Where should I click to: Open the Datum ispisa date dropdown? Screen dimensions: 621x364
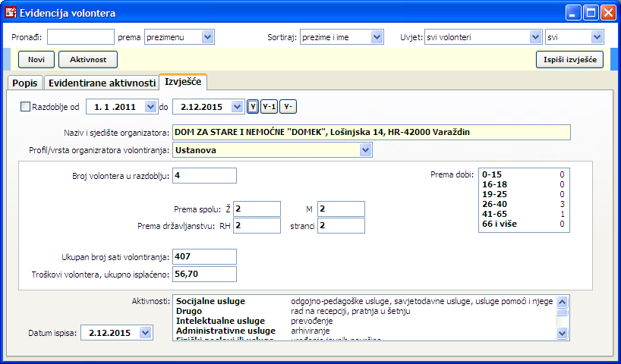tap(147, 333)
